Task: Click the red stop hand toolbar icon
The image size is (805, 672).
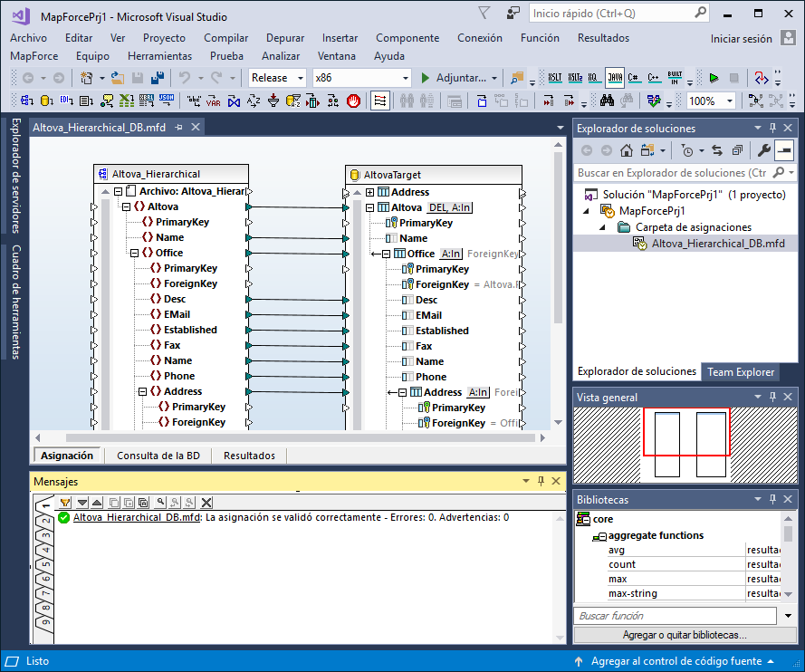Action: click(x=354, y=101)
